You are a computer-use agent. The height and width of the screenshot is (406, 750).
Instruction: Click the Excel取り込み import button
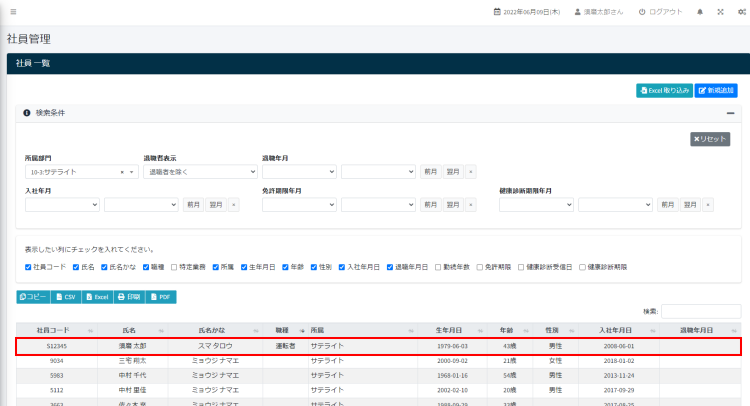coord(664,90)
